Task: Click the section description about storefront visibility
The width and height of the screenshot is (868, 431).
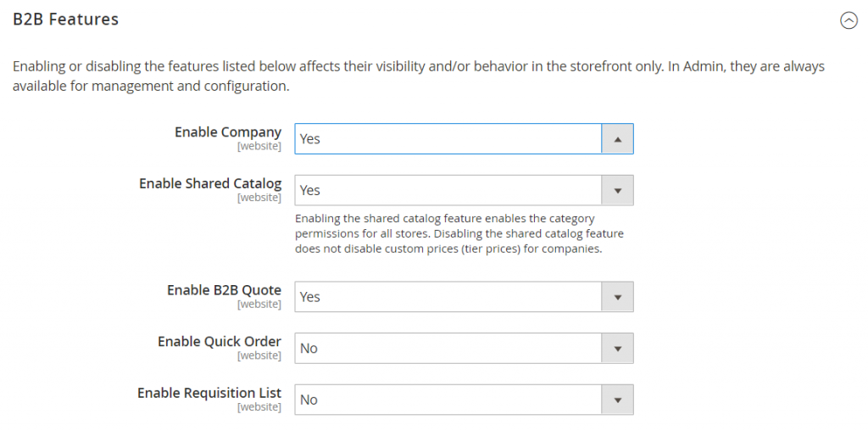Action: point(419,76)
